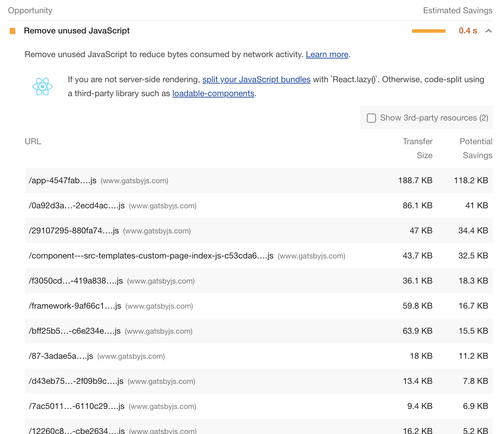Enable Show 3rd-party resources checkbox
Screen dimensions: 504x434
click(371, 118)
